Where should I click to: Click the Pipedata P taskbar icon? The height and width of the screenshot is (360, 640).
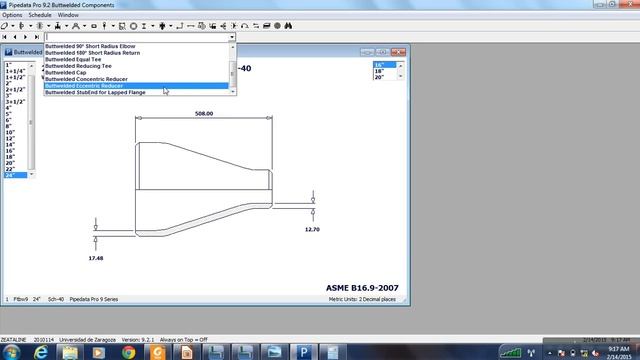[304, 352]
